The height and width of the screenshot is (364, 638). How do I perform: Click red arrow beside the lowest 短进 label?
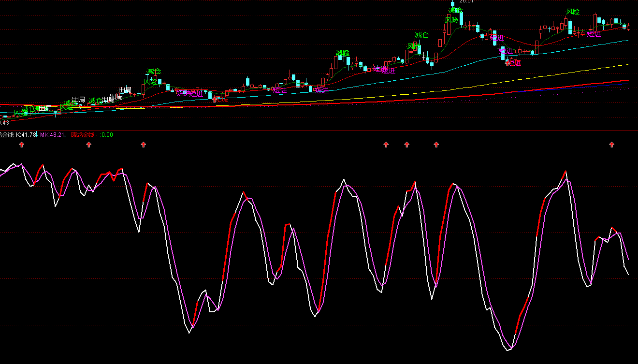point(507,62)
